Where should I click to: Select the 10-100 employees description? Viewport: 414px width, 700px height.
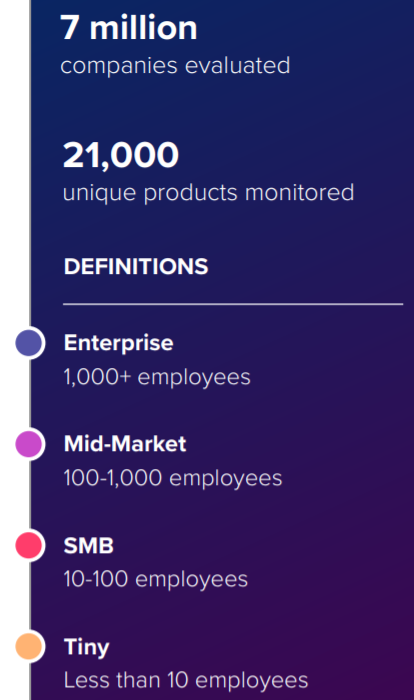(x=155, y=579)
